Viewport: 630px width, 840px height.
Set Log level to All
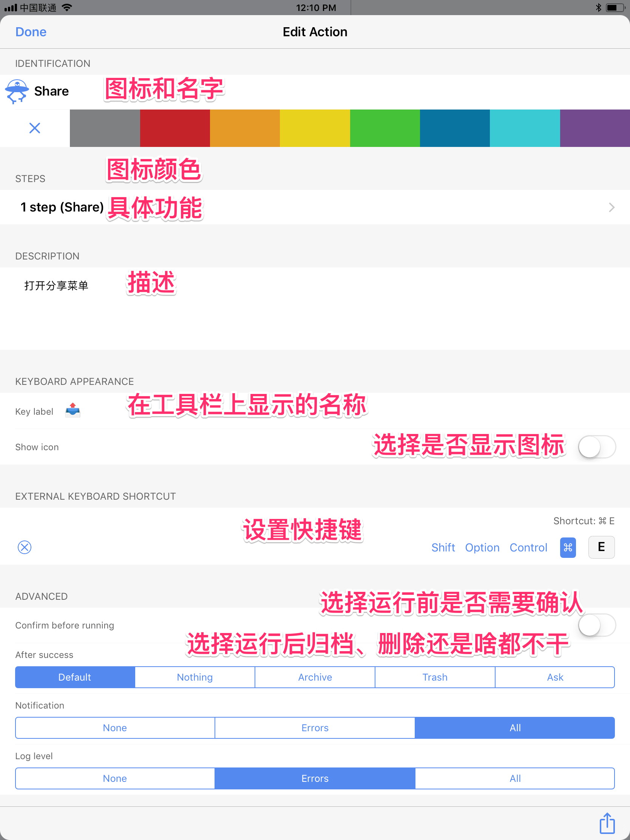pos(514,778)
